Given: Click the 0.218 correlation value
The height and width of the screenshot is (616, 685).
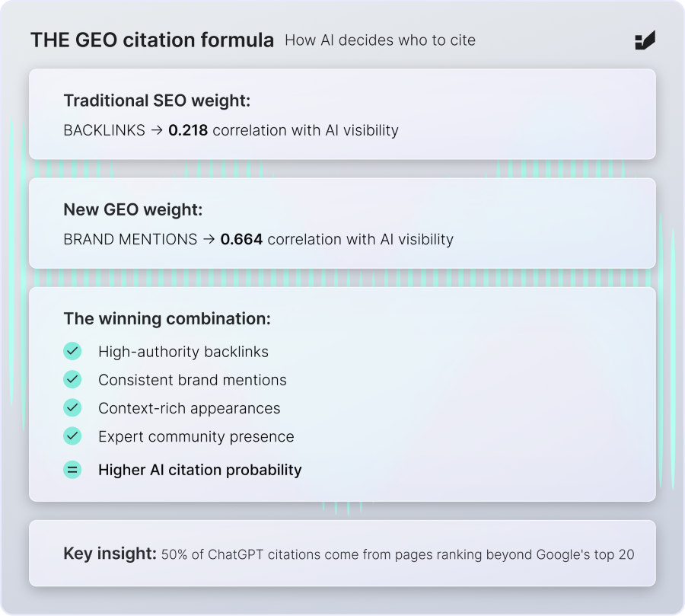Looking at the screenshot, I should pyautogui.click(x=188, y=130).
